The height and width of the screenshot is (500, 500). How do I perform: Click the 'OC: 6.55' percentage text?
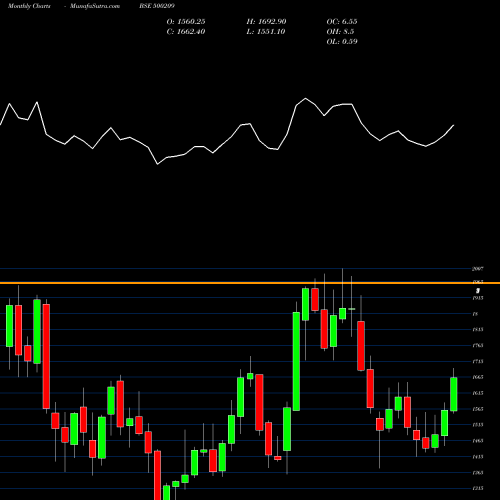pos(342,22)
